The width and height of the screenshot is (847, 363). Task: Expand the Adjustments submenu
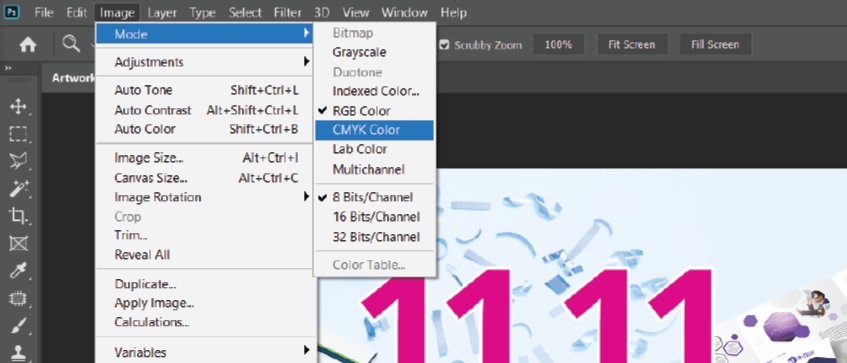click(206, 62)
